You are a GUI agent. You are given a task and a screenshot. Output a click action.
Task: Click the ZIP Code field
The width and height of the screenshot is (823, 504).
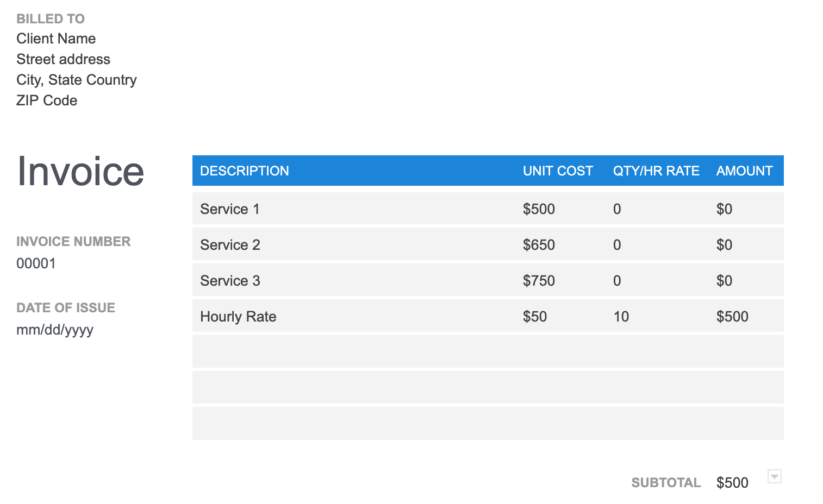pos(47,100)
